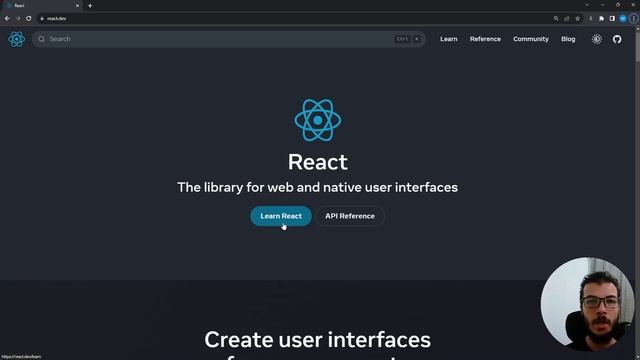Open the Learn nav item
Image resolution: width=640 pixels, height=360 pixels.
pos(449,39)
